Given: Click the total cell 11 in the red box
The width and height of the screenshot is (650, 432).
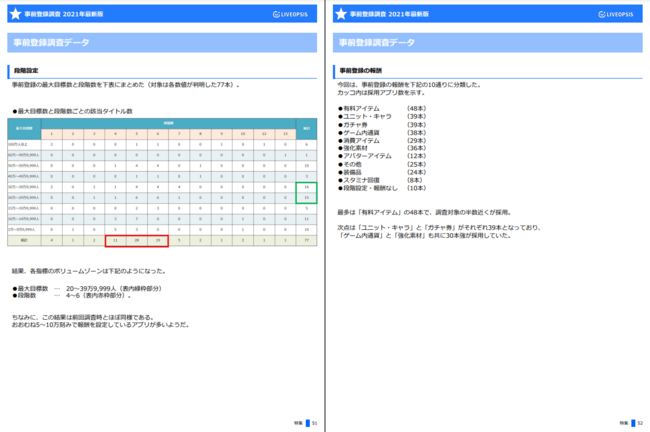Looking at the screenshot, I should pos(116,240).
